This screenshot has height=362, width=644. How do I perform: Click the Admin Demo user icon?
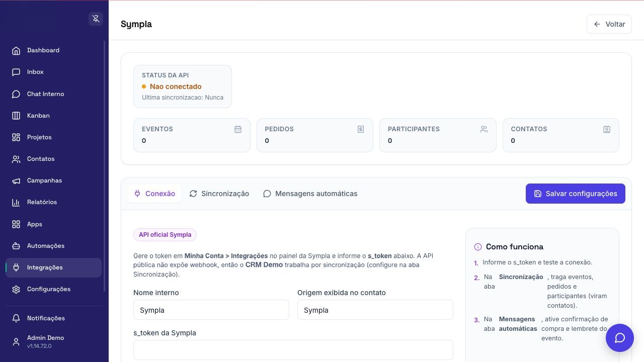(x=16, y=341)
